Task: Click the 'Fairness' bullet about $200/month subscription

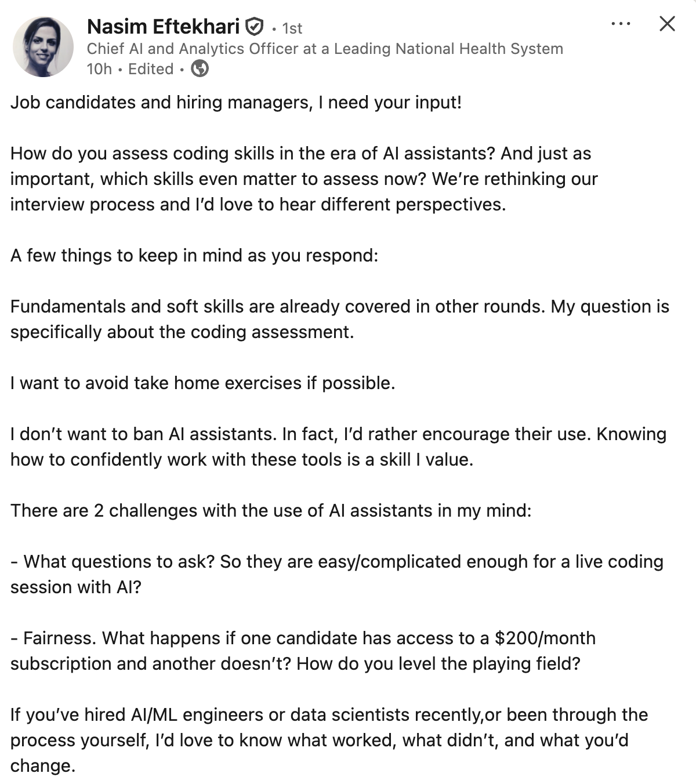Action: (302, 651)
